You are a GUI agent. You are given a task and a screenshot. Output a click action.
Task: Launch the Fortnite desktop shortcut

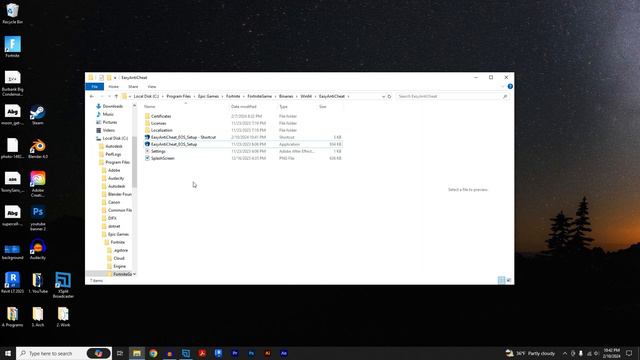[x=12, y=47]
